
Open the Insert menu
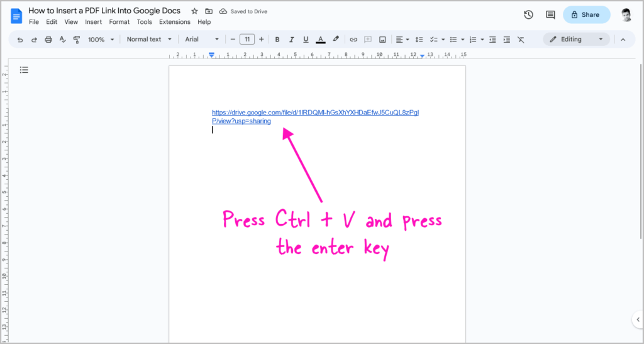pos(93,22)
